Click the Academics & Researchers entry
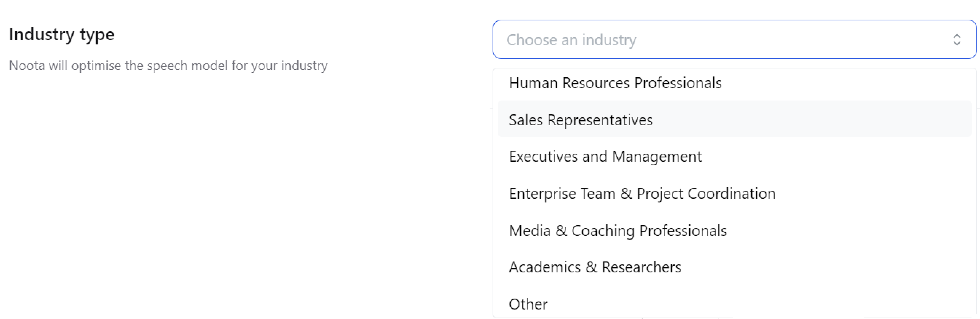This screenshot has width=980, height=319. coord(595,267)
